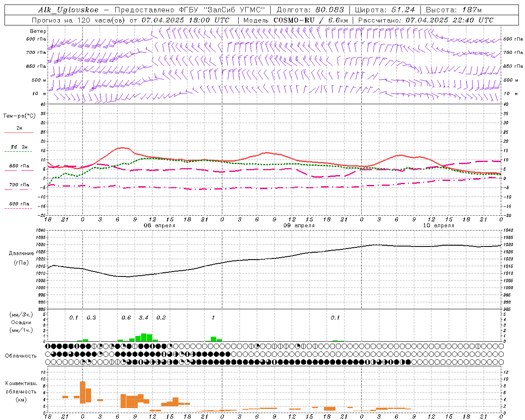Screen dimensions: 525x420
Task: Click the red solid '2м' legend line
Action: click(x=19, y=133)
